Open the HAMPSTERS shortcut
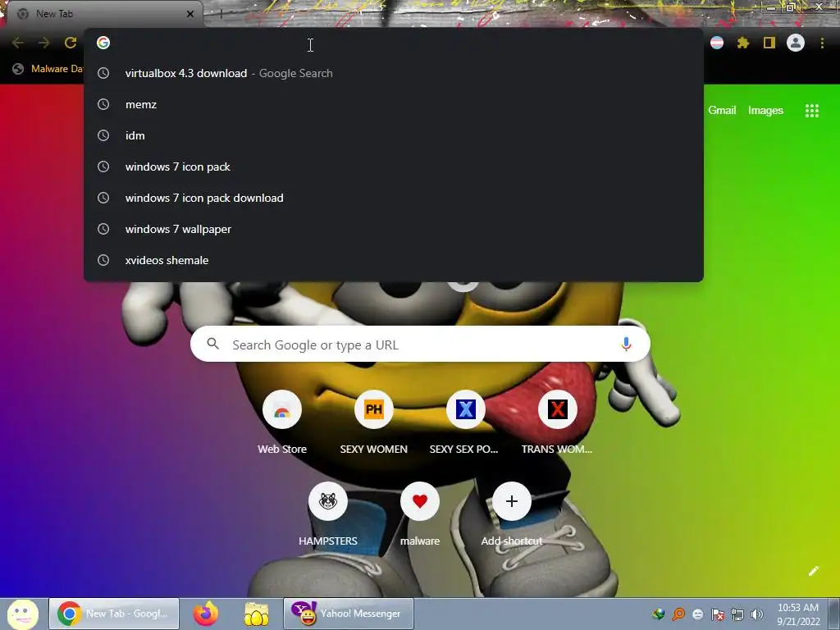Viewport: 840px width, 630px height. tap(328, 515)
